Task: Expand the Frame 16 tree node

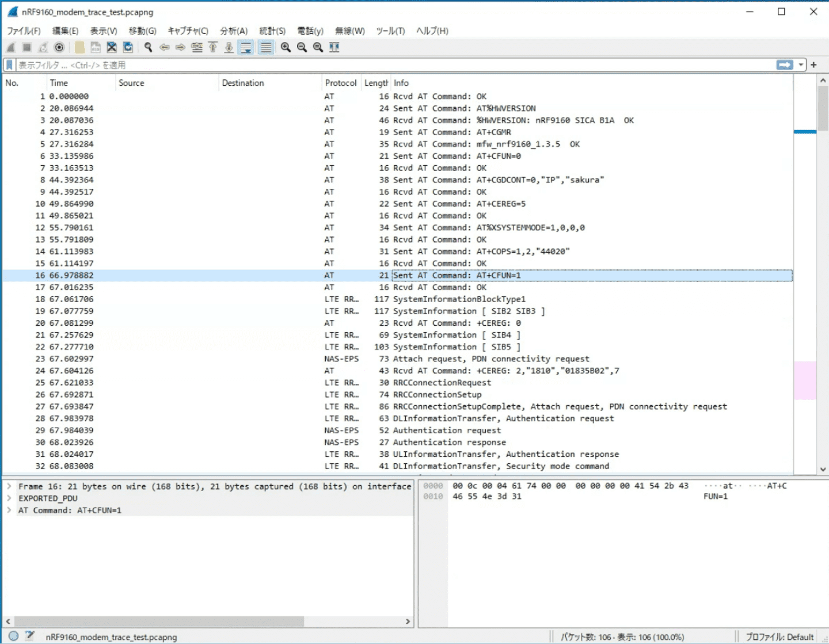Action: [9, 486]
